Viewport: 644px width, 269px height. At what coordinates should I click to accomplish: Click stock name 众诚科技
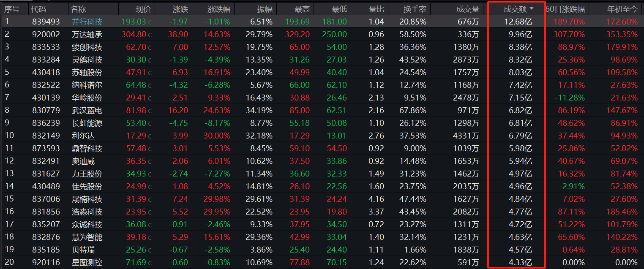(87, 224)
